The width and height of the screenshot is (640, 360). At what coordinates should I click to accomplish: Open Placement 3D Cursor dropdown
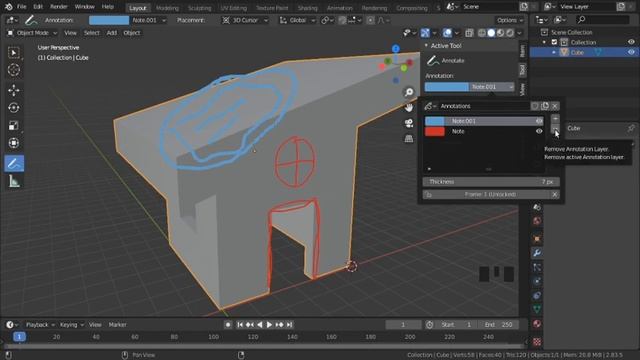click(245, 20)
